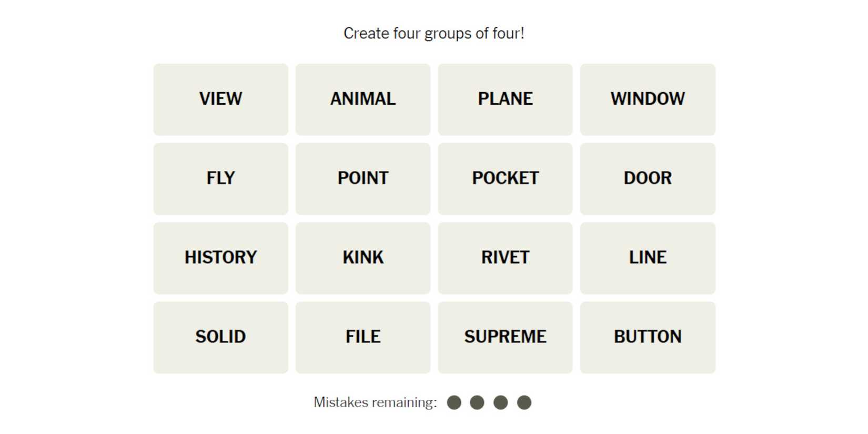Select the ANIMAL word tile

[x=362, y=99]
